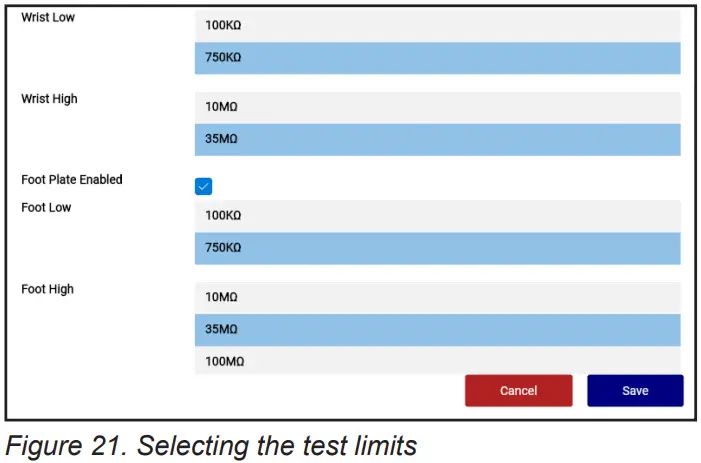Click the "Selecting the test limits" caption text
701x463 pixels.
click(277, 445)
